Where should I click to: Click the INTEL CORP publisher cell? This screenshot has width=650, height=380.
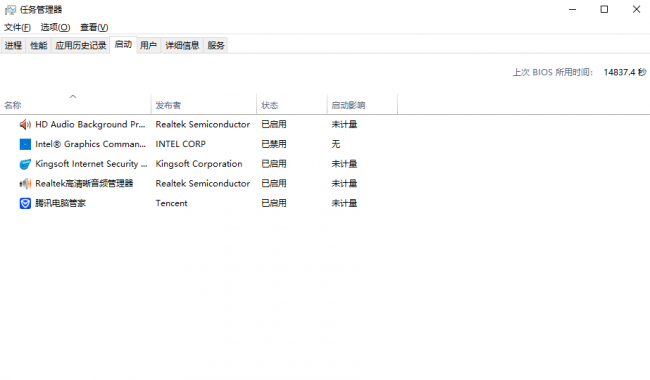[181, 144]
